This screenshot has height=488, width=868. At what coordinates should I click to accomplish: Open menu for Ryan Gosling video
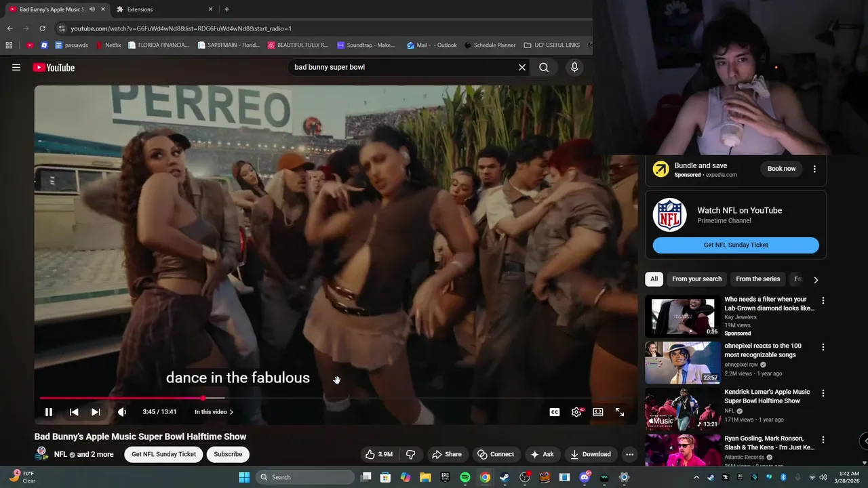click(823, 440)
